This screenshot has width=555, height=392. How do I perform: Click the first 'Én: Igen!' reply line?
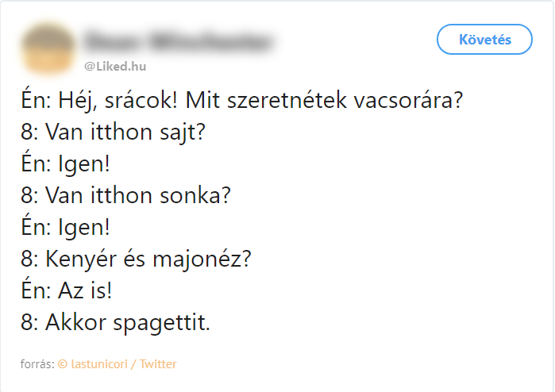point(65,163)
